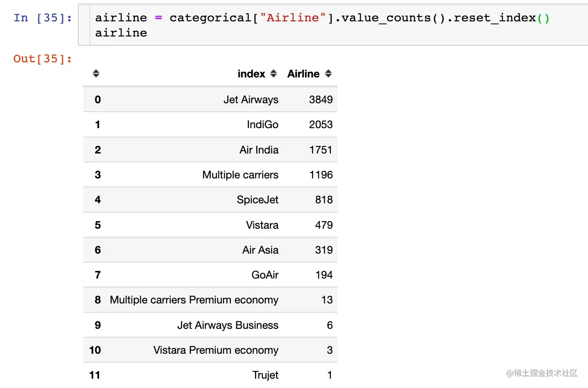Viewport: 588px width, 388px height.
Task: Click the second code line 'airline'
Action: click(121, 33)
